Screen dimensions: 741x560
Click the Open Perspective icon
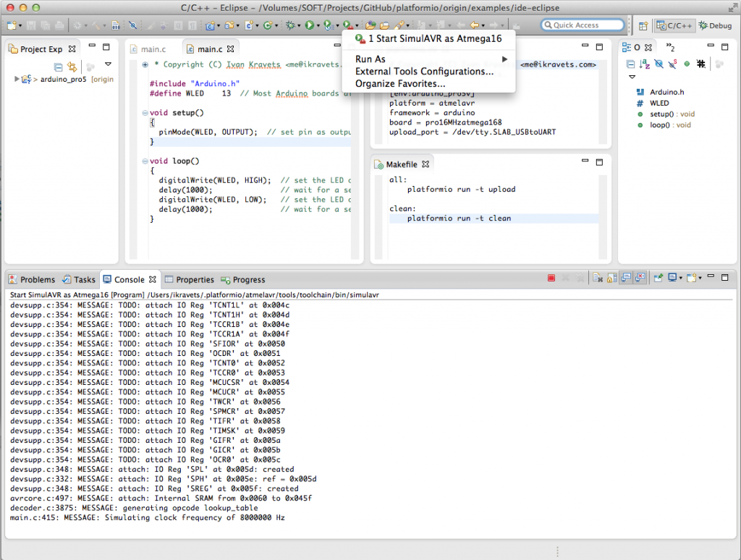[x=643, y=25]
